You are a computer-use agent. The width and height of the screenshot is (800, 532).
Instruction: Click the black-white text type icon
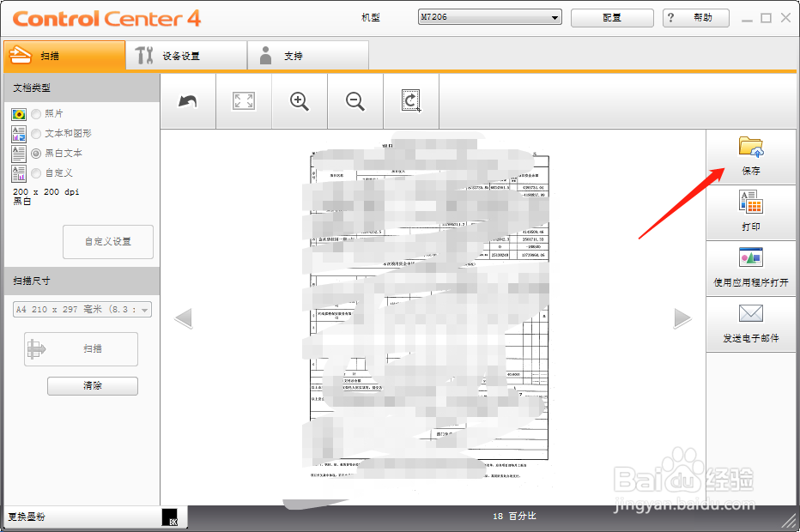coord(19,154)
